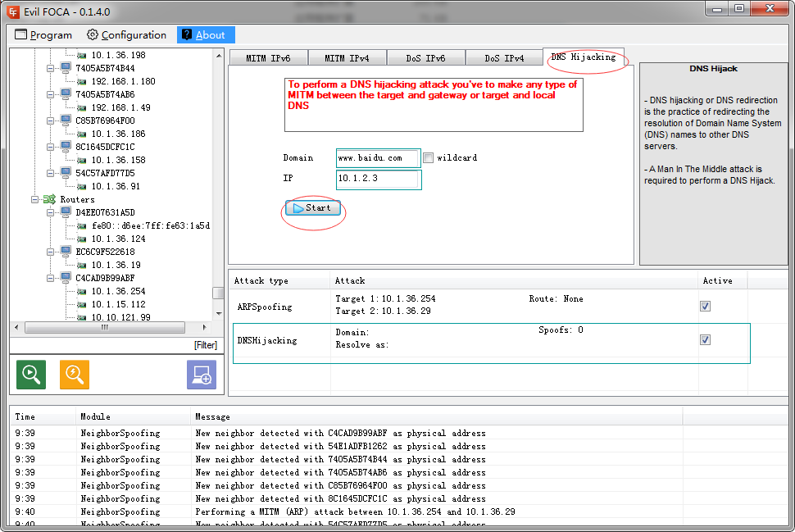Click the IP input field containing 10.1.2.3

(x=378, y=178)
